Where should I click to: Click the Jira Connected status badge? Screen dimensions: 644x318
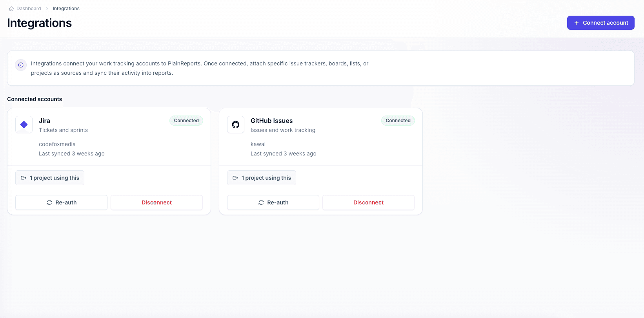click(186, 121)
